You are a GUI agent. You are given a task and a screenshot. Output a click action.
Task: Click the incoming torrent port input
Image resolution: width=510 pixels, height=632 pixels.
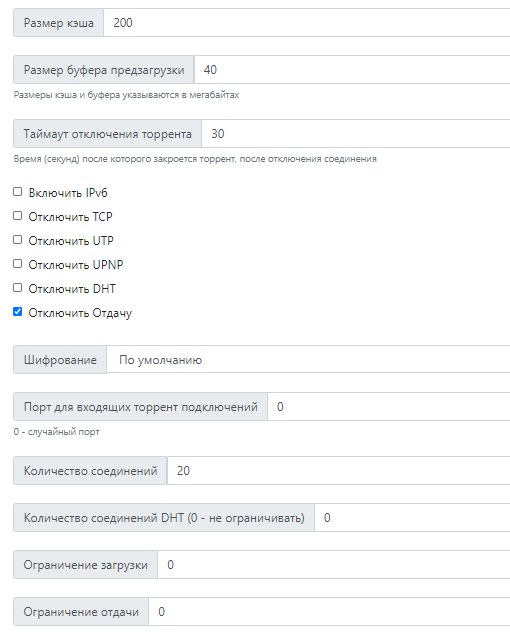(x=389, y=407)
